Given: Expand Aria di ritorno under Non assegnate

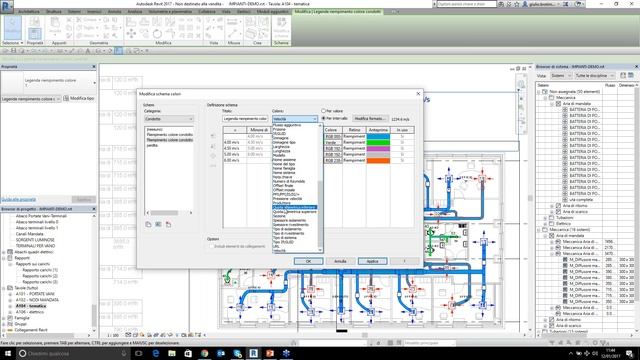Looking at the screenshot, I should 552,206.
